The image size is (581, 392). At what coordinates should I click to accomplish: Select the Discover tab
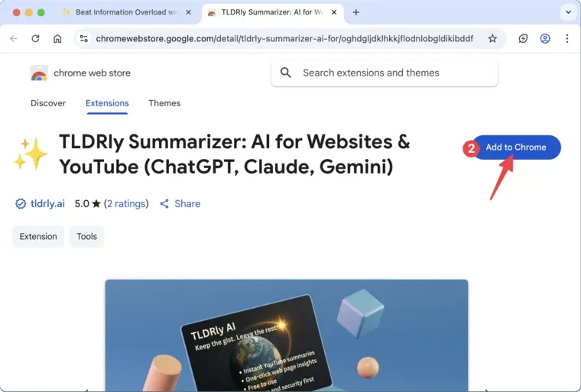[x=48, y=103]
